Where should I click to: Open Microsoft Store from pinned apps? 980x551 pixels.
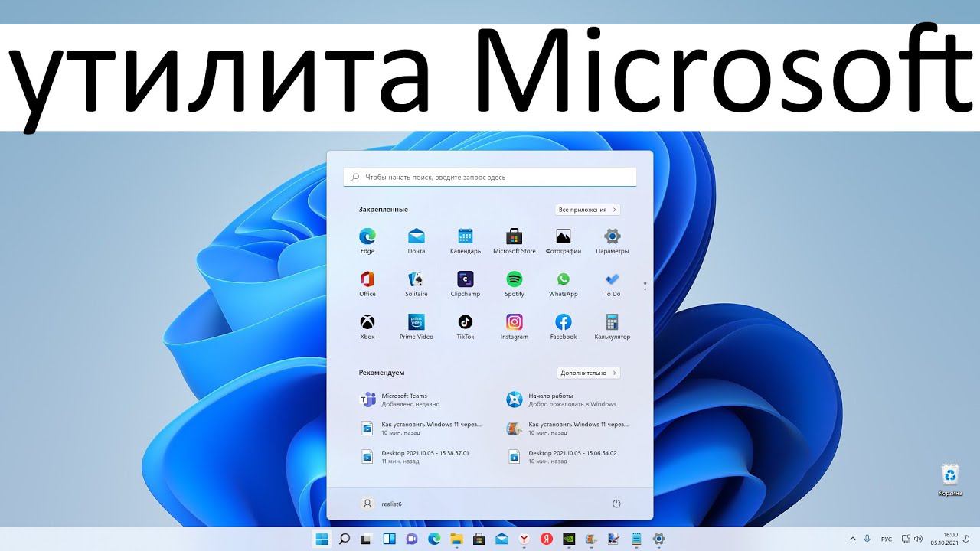coord(514,240)
